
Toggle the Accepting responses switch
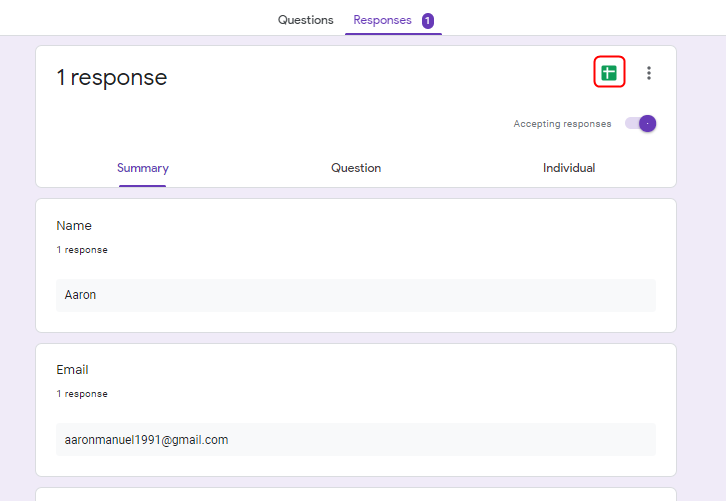pos(640,124)
